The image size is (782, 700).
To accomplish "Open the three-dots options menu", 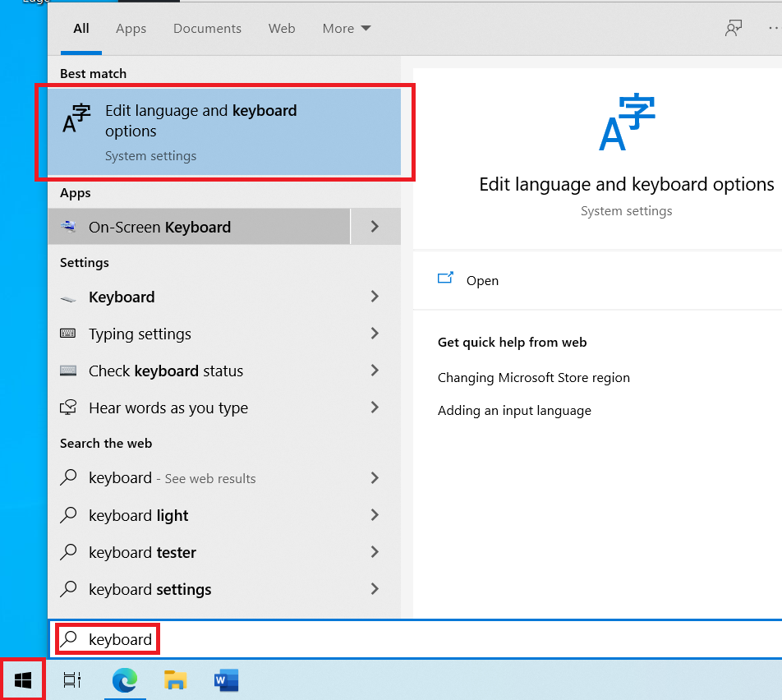I will (772, 28).
